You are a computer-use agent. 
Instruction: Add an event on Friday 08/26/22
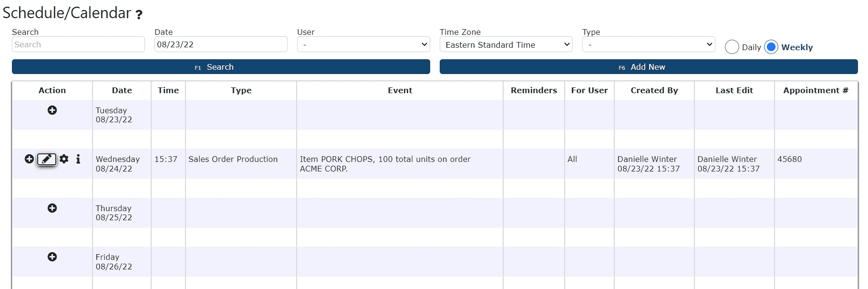click(x=52, y=257)
